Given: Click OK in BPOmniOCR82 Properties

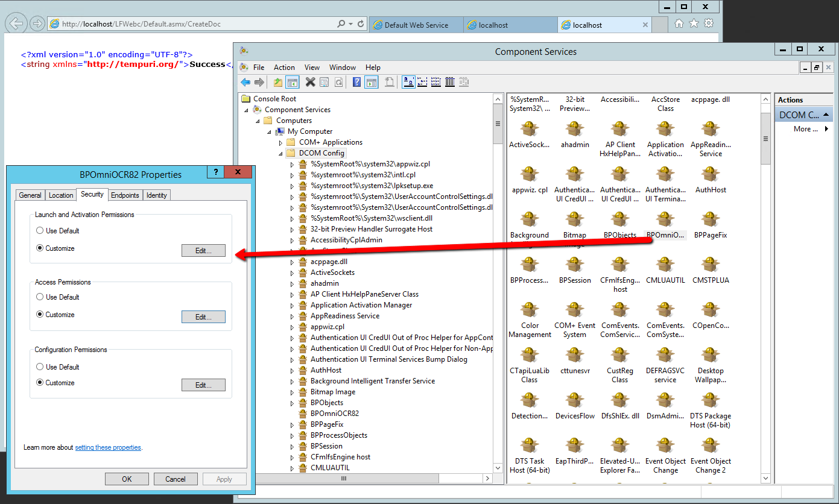Looking at the screenshot, I should pyautogui.click(x=127, y=479).
